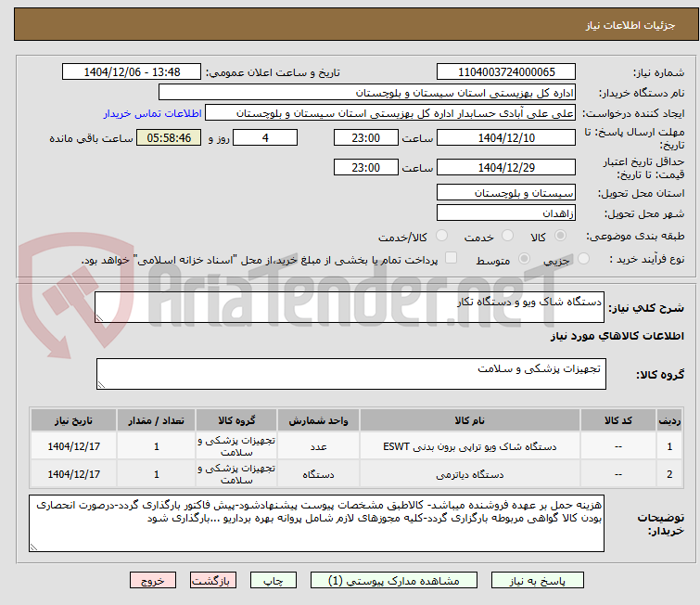Click the goods group text area تجهیزات پزشکی و سلامت

click(351, 374)
